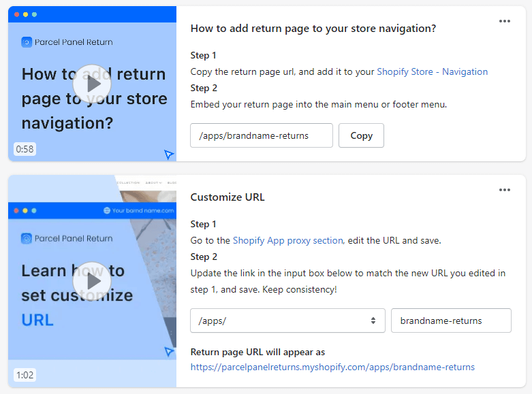Click cursor arrow icon in first video thumbnail
Viewport: 532px width, 394px height.
(169, 154)
